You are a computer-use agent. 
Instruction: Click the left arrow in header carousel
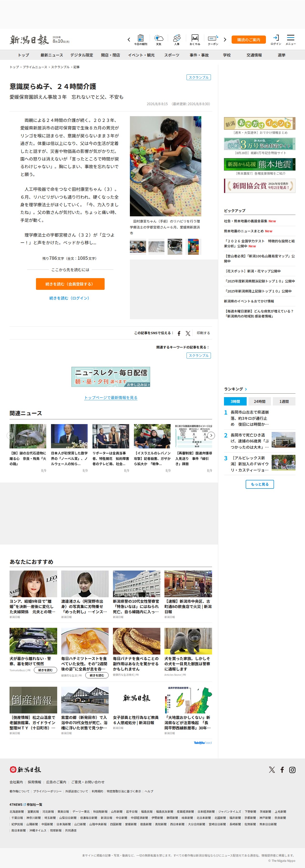pos(129,40)
